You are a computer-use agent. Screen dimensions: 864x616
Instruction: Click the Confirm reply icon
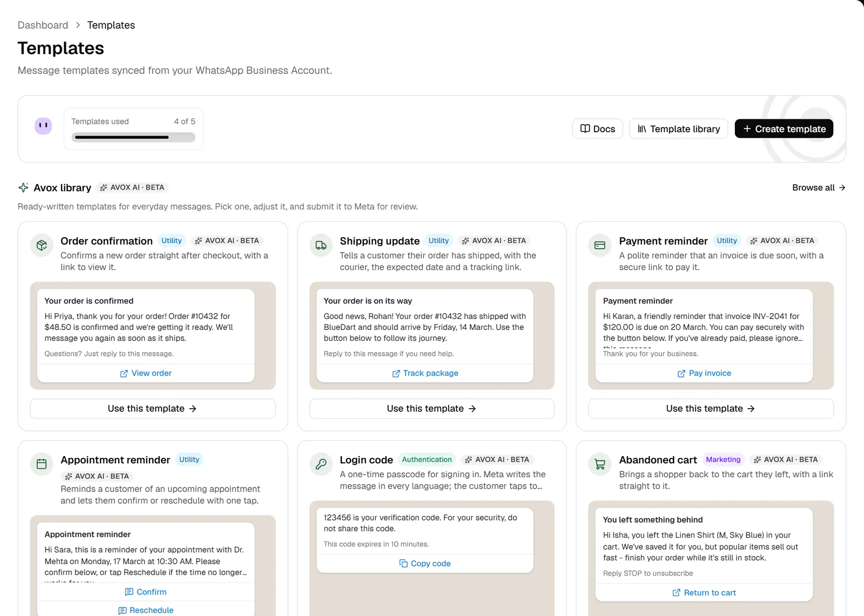coord(129,592)
